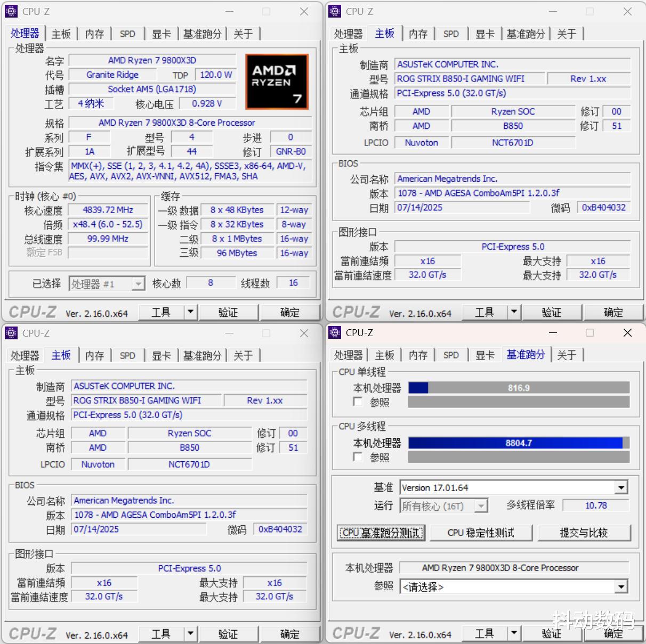
Task: Minimize the bottom-right CPU-Z benchmark window
Action: click(x=553, y=332)
